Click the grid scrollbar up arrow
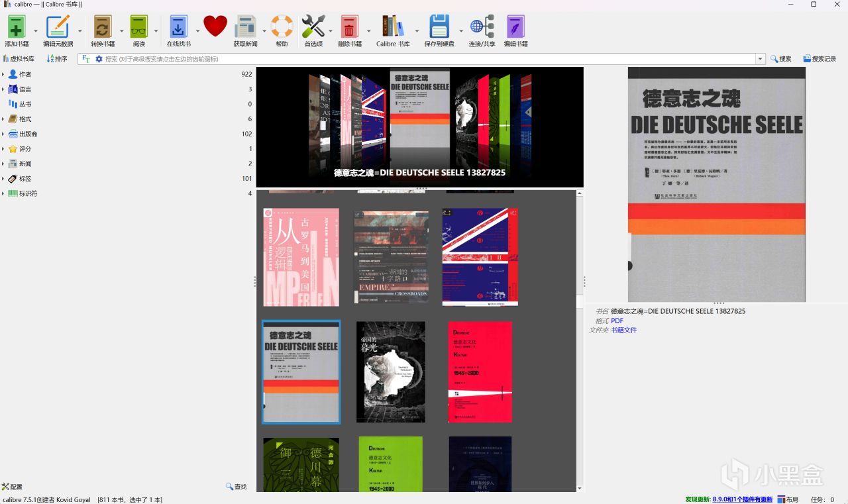The image size is (848, 504). pos(580,194)
